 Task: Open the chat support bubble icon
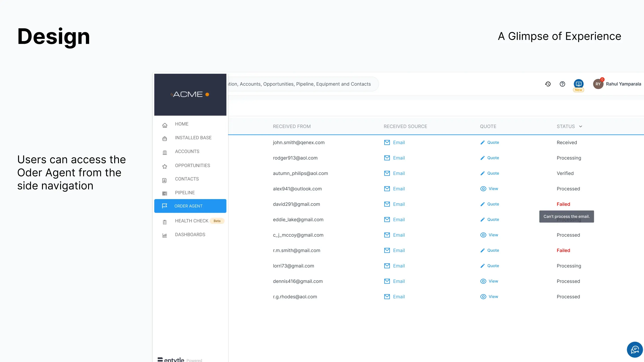635,349
